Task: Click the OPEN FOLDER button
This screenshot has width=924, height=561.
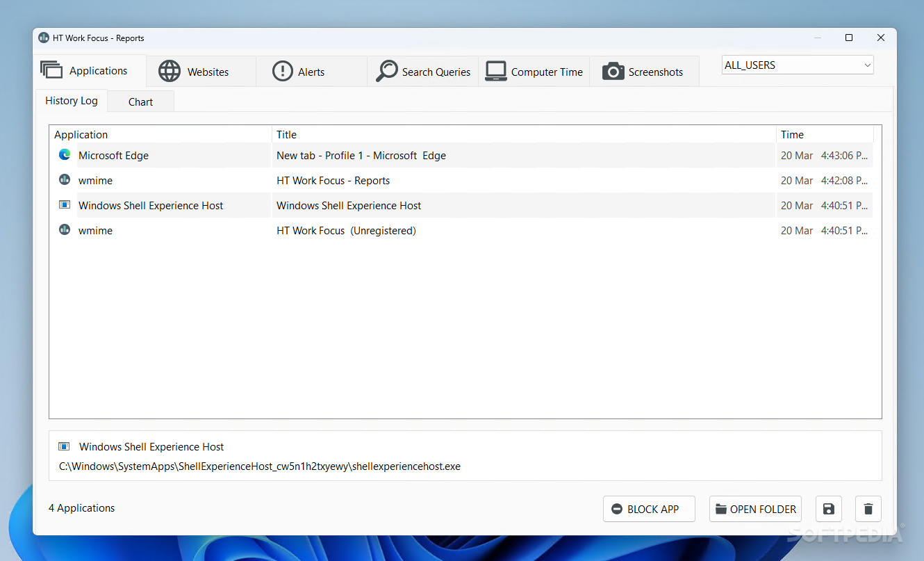Action: (755, 509)
